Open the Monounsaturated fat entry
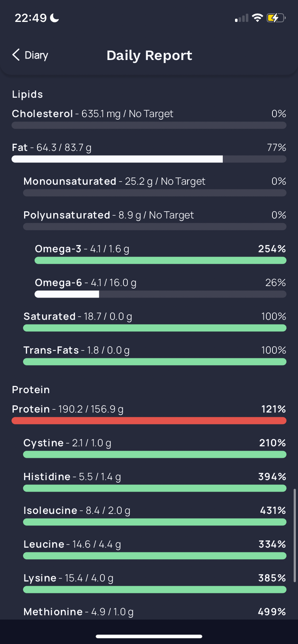 point(155,186)
